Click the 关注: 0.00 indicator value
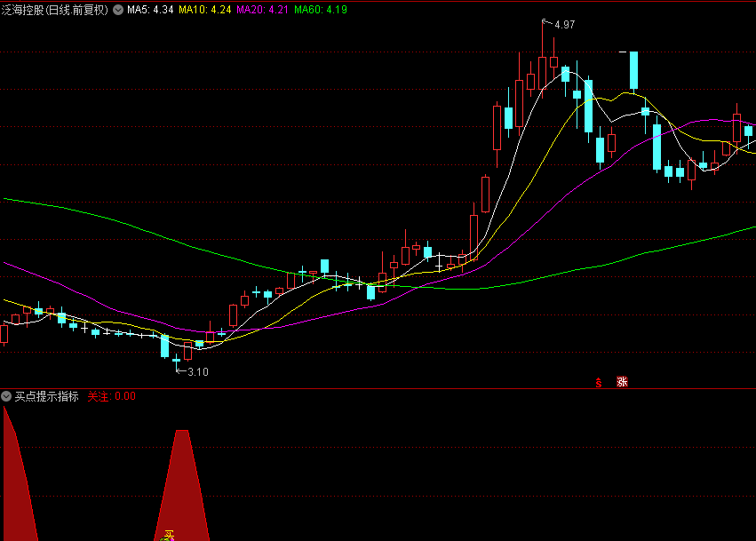The image size is (756, 541). pos(111,396)
